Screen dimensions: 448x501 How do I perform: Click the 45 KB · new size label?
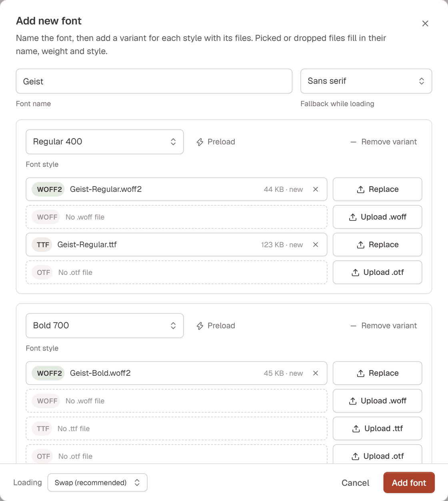[x=283, y=373]
